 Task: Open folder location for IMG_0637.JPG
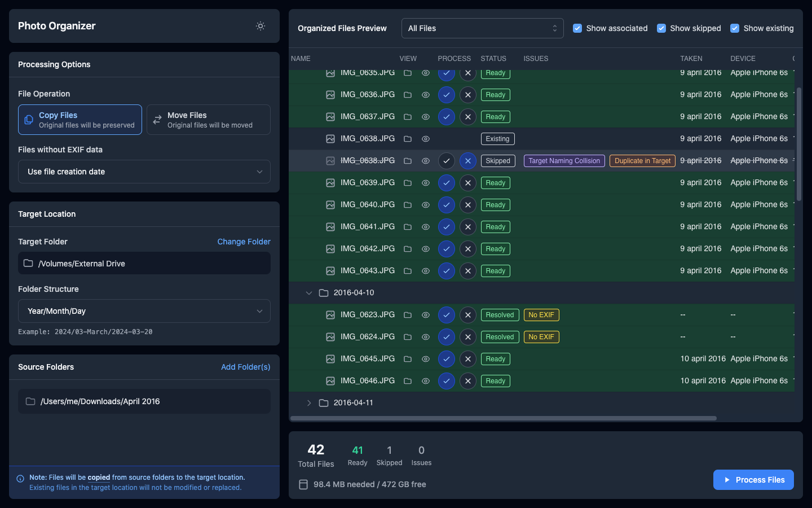[408, 117]
